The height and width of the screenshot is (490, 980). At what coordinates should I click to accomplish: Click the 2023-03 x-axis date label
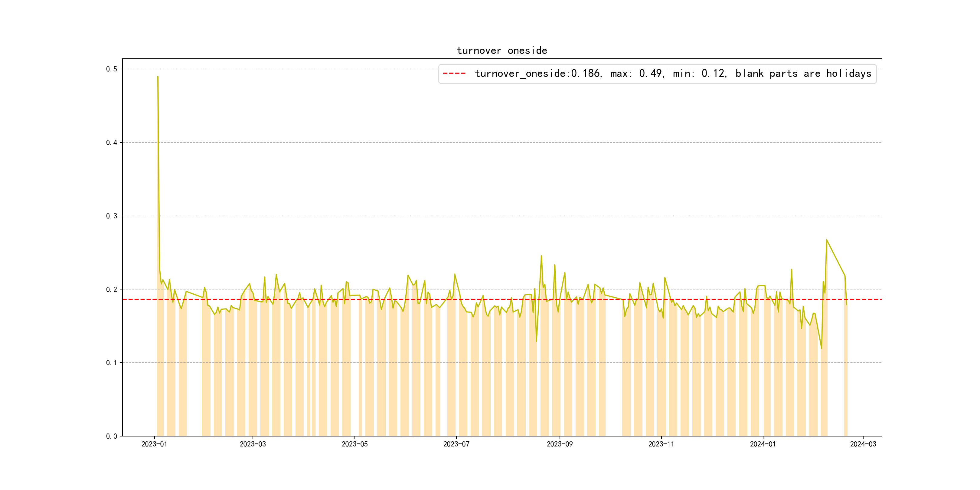pos(253,444)
